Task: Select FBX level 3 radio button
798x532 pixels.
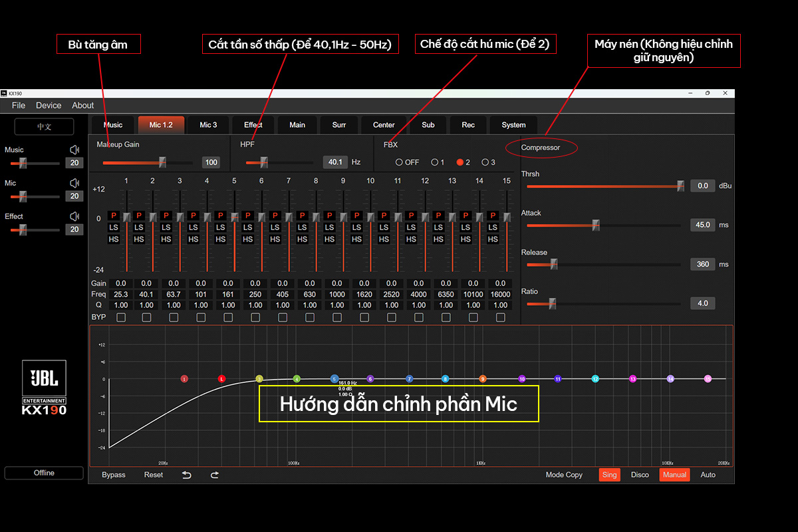Action: (485, 162)
